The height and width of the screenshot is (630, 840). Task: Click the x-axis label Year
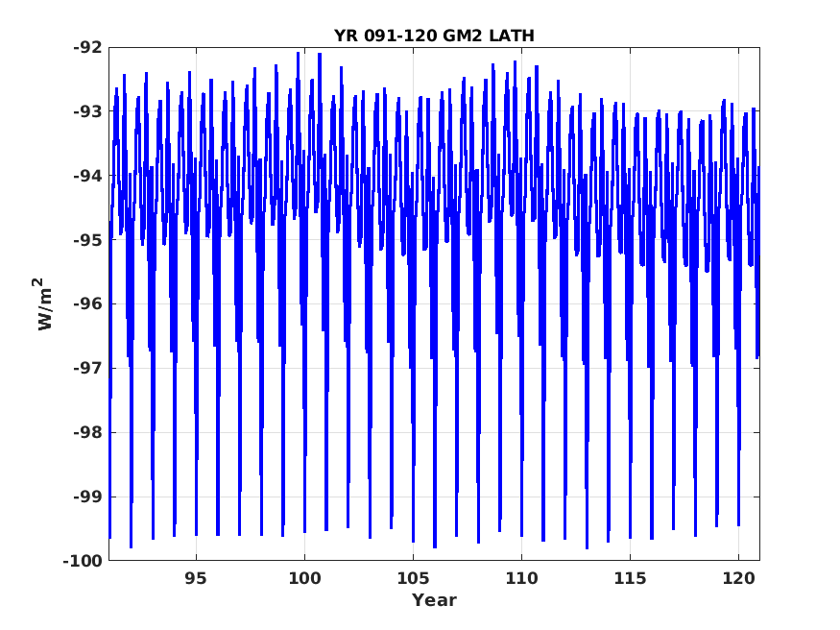[434, 600]
